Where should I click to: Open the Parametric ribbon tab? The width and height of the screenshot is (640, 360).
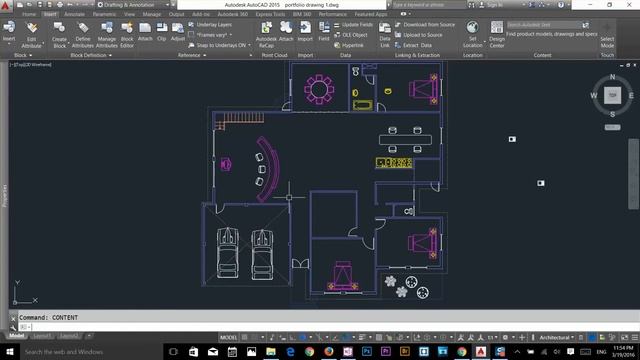click(x=104, y=14)
